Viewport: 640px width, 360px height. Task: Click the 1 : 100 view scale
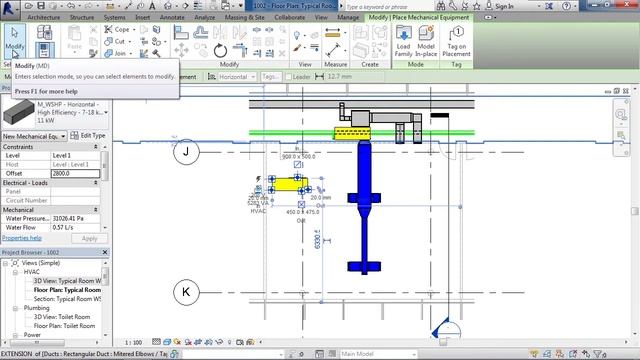[133, 342]
